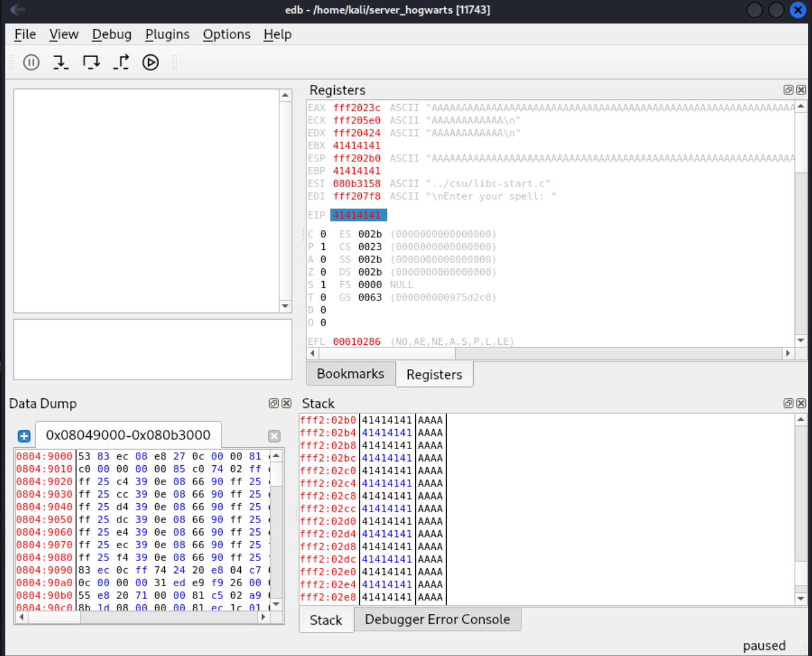Select the highlighted EIP value 41414141
This screenshot has height=656, width=812.
click(x=358, y=215)
